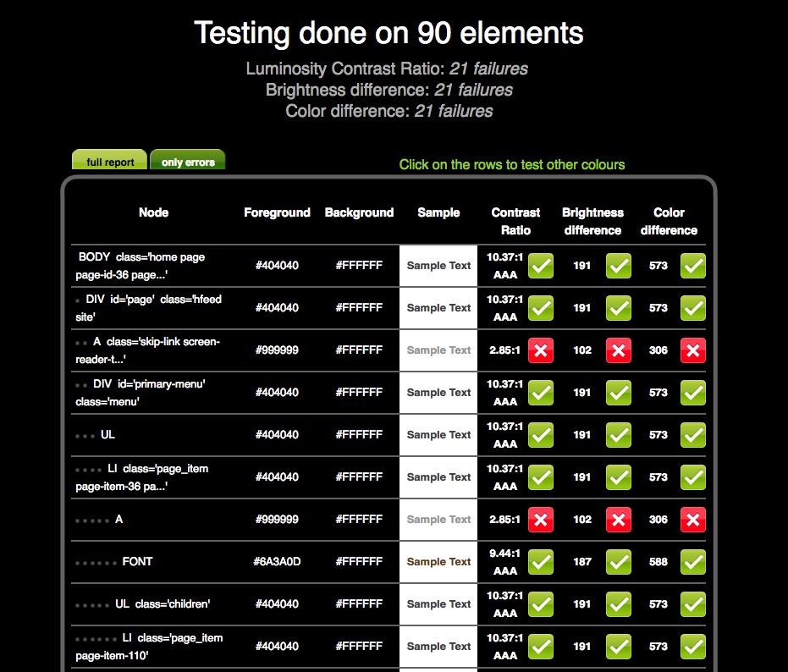The width and height of the screenshot is (788, 672).
Task: Click green color difference checkmark in FONT row
Action: point(693,562)
